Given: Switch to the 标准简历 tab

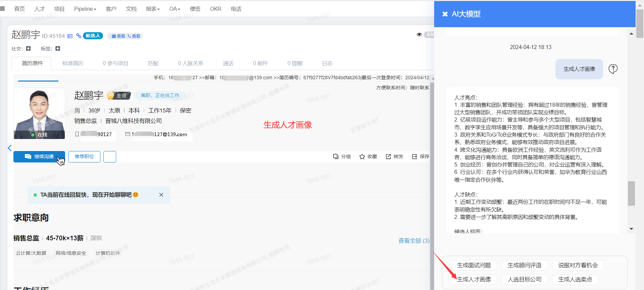Looking at the screenshot, I should [73, 63].
